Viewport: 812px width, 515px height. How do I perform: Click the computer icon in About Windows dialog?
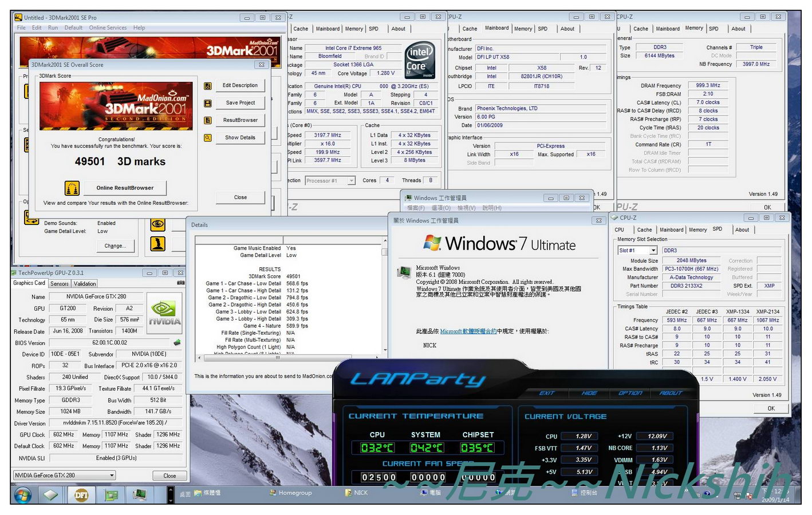coord(405,271)
